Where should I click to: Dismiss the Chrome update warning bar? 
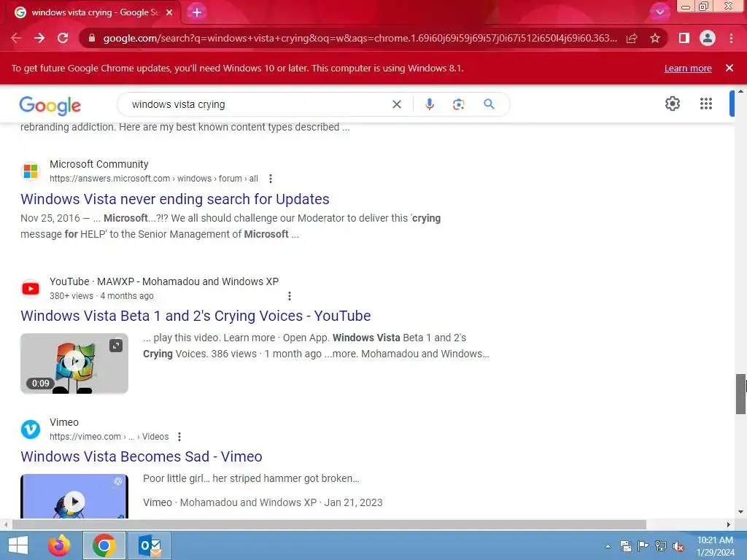click(x=729, y=68)
